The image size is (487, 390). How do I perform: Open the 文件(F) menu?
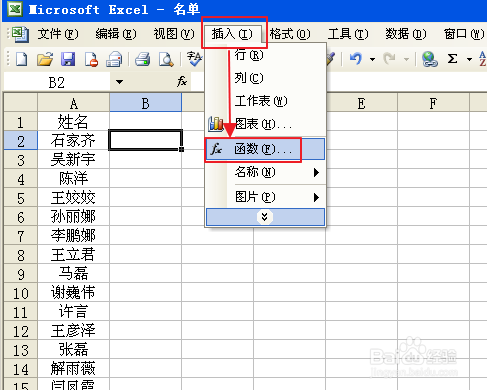[58, 34]
